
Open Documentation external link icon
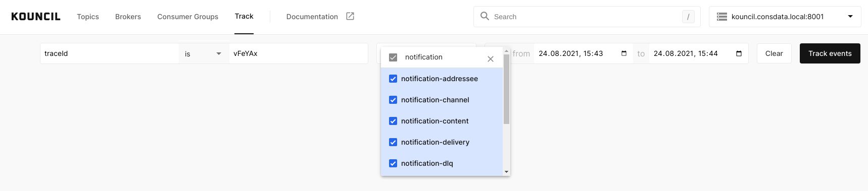point(350,16)
